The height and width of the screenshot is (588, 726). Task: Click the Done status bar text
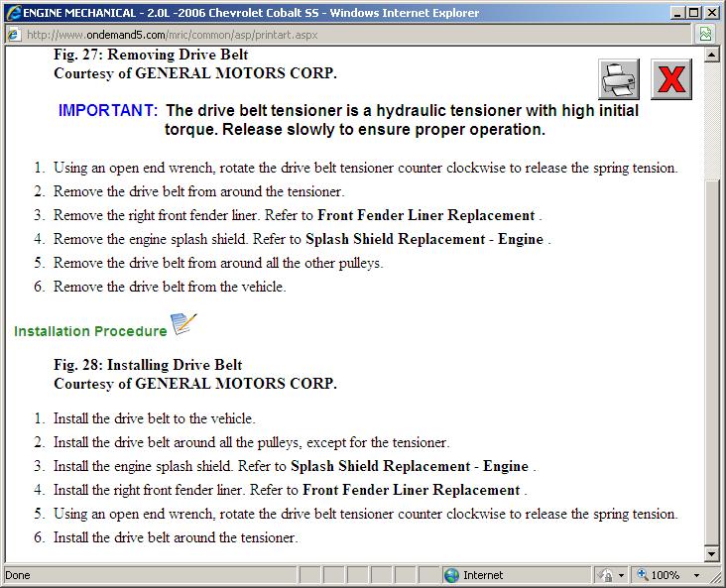pos(18,575)
